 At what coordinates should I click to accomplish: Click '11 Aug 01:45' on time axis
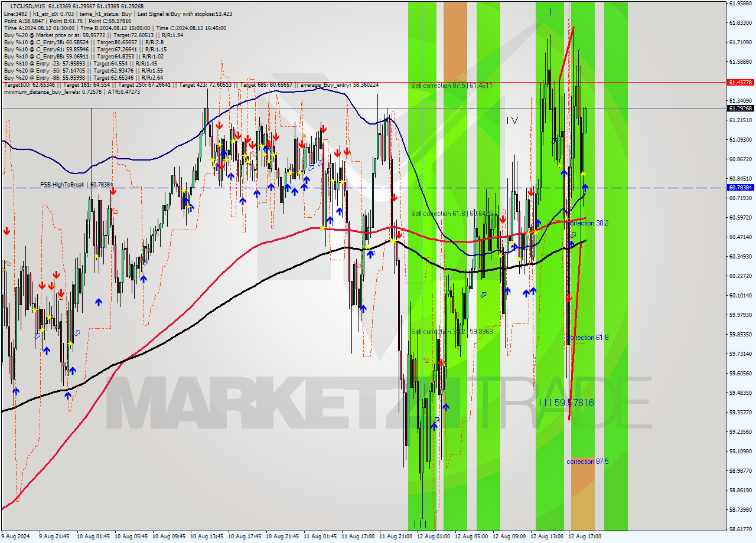[x=320, y=537]
